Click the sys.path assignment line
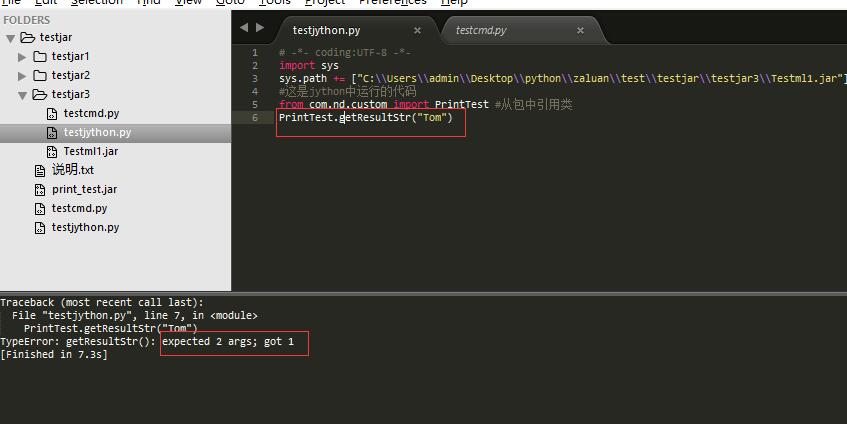Image resolution: width=847 pixels, height=424 pixels. pos(562,79)
